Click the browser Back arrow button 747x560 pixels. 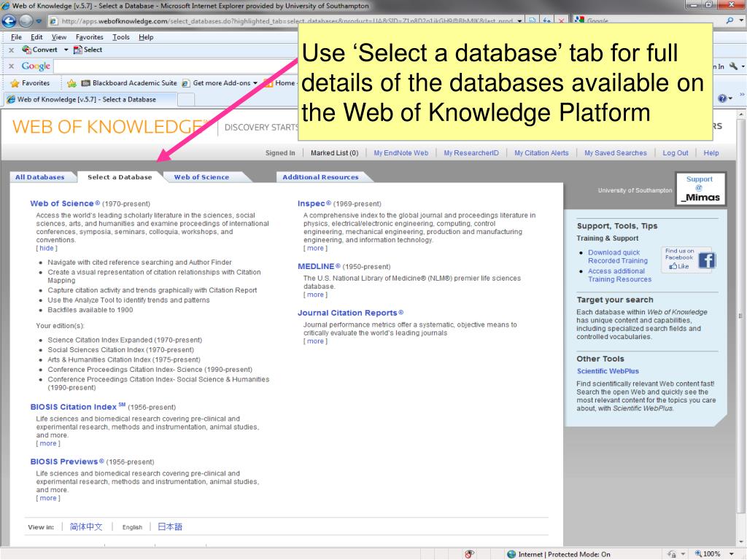[x=11, y=21]
